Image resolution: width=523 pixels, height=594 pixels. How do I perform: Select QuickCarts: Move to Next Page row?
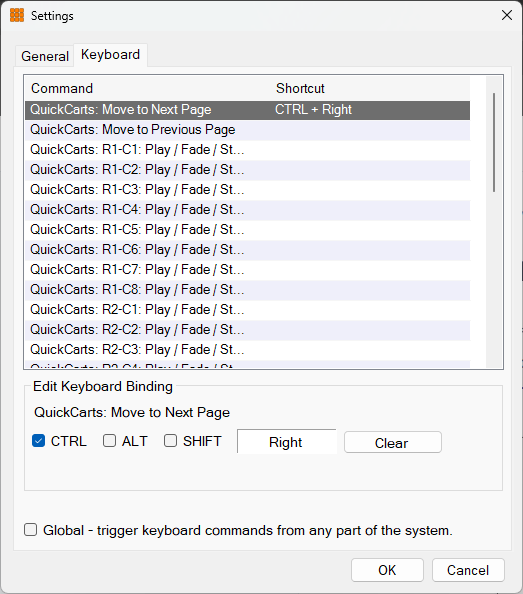click(x=248, y=110)
